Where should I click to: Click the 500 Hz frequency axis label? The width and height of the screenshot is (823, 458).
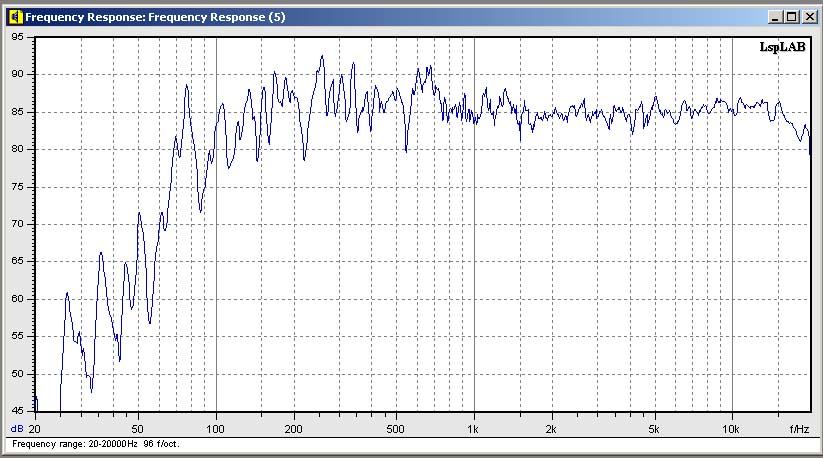point(395,429)
